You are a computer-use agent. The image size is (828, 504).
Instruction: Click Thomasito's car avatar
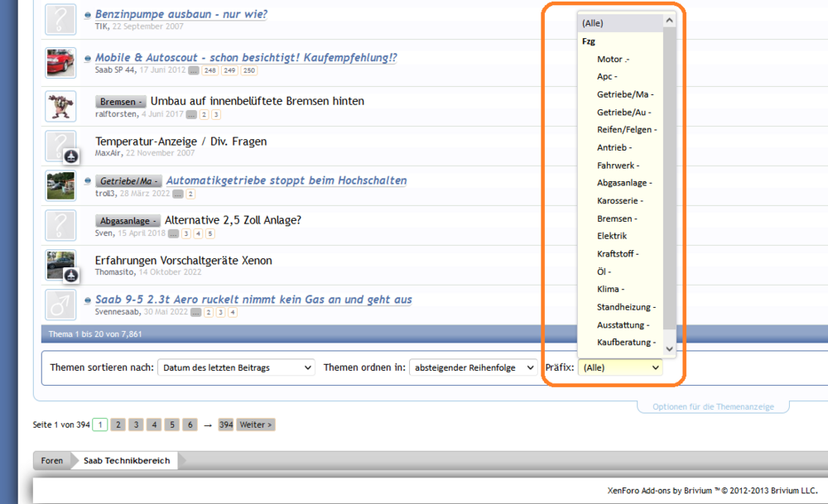click(x=60, y=265)
